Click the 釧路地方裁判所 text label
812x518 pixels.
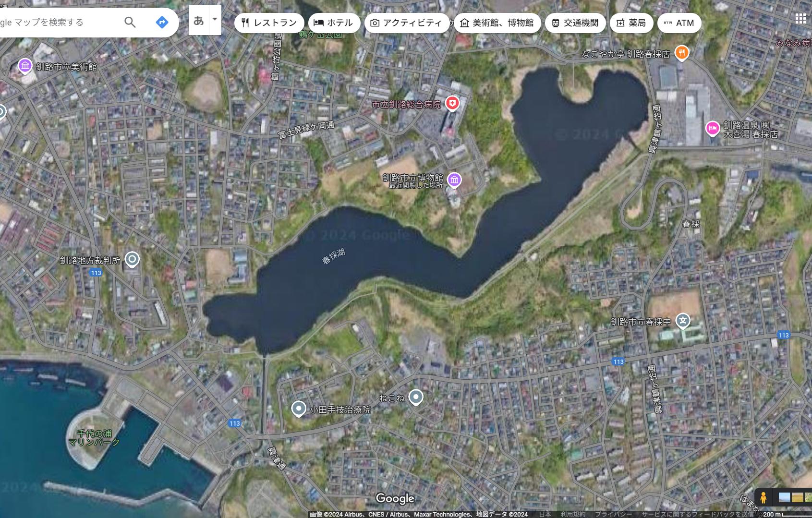point(90,260)
